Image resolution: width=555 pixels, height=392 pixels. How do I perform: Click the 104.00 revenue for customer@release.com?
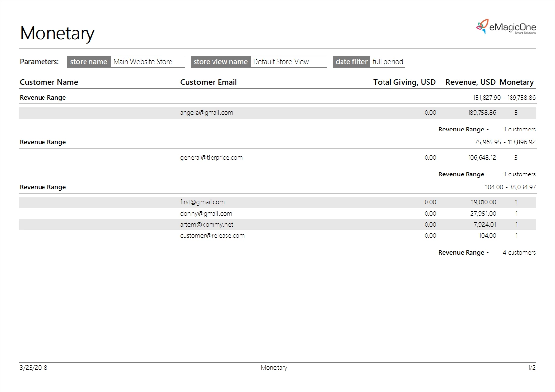pyautogui.click(x=487, y=235)
